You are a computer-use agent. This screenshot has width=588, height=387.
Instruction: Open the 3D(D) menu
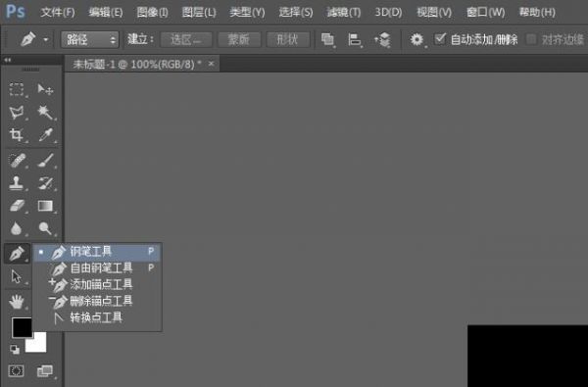(388, 13)
